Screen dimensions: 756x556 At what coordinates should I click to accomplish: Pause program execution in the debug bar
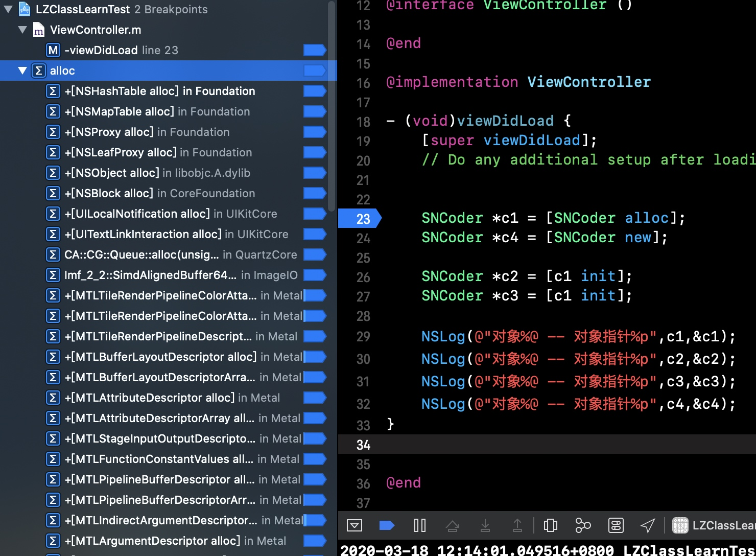(419, 525)
